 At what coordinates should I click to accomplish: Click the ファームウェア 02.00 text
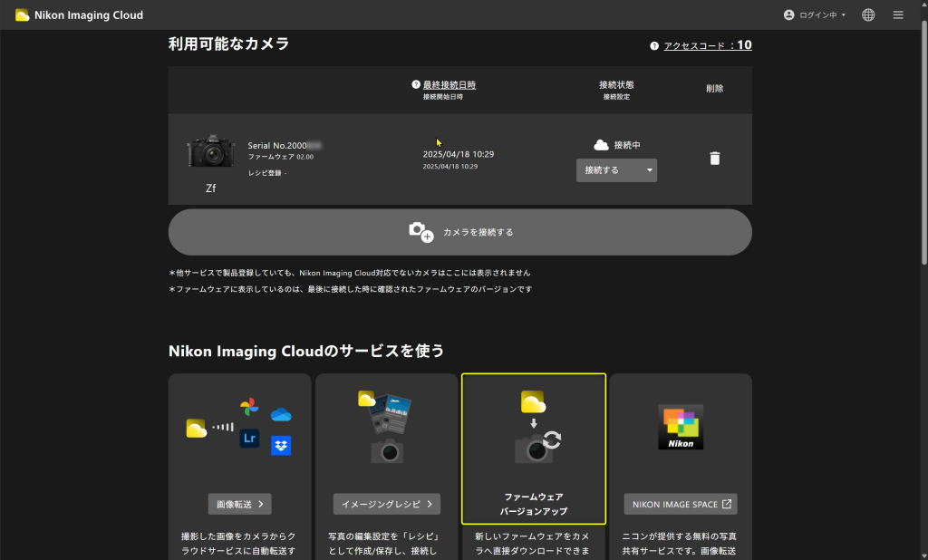(281, 157)
